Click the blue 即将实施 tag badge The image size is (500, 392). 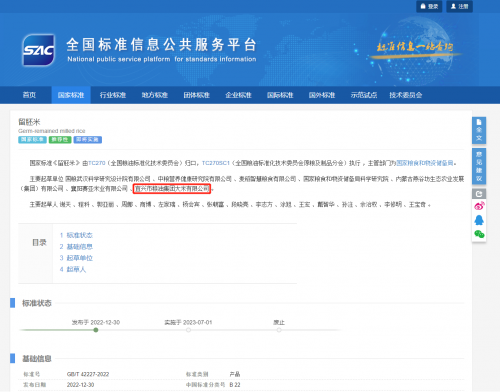(88, 140)
